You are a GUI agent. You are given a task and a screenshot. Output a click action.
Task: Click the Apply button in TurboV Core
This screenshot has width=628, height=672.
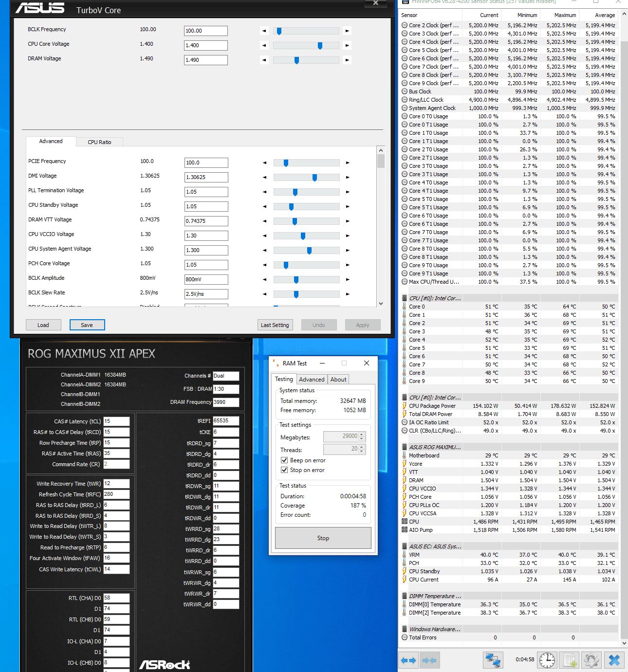(363, 325)
